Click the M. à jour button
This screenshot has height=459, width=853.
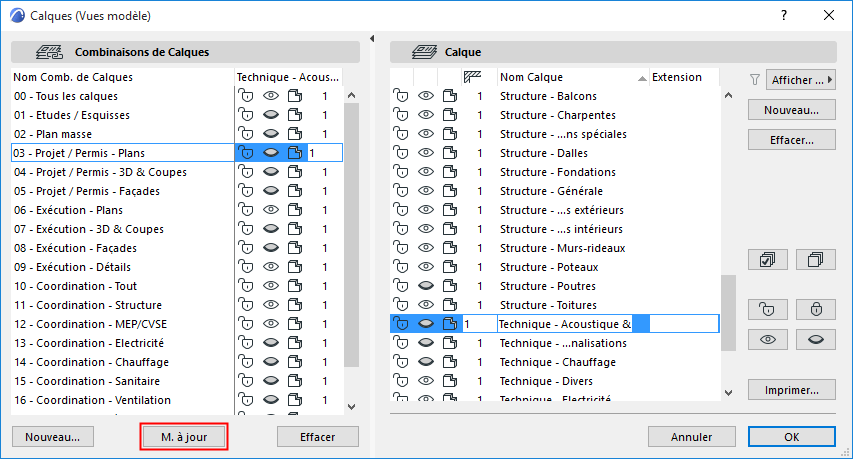coord(184,437)
